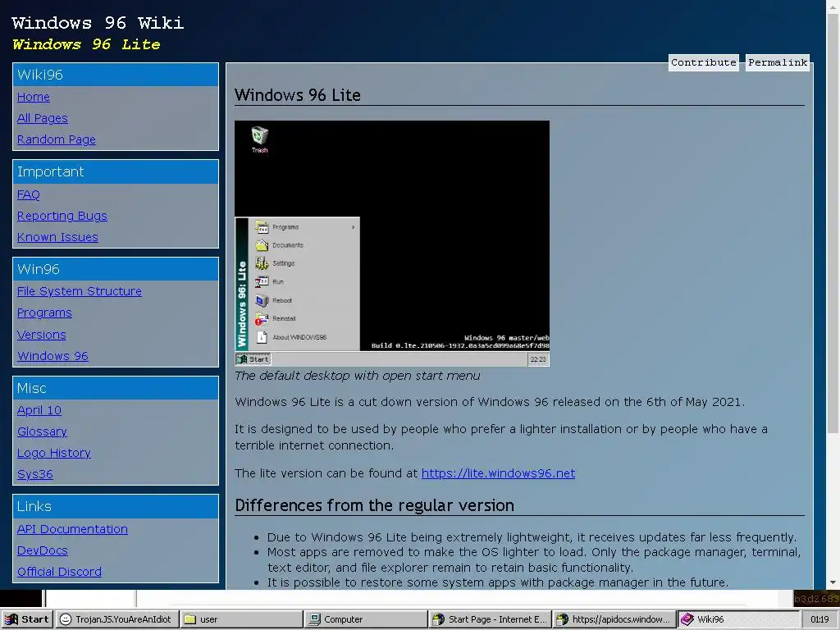The height and width of the screenshot is (630, 840).
Task: Click the Reinstall icon in screenshot menu
Action: click(262, 319)
